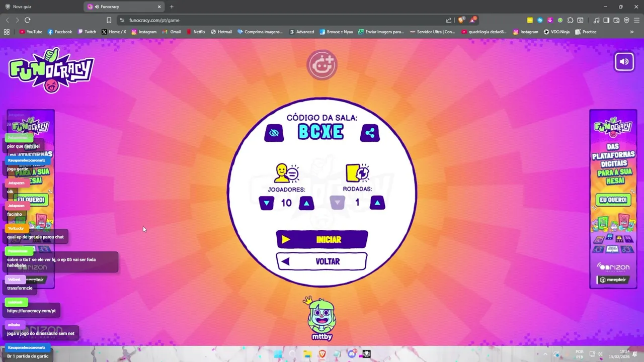Increase the number of jogadores
644x362 pixels.
pos(306,203)
